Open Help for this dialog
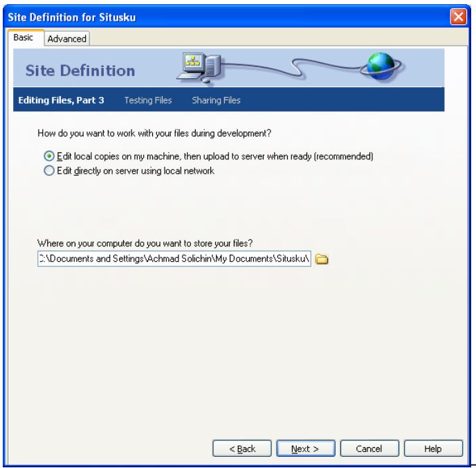 (x=433, y=448)
